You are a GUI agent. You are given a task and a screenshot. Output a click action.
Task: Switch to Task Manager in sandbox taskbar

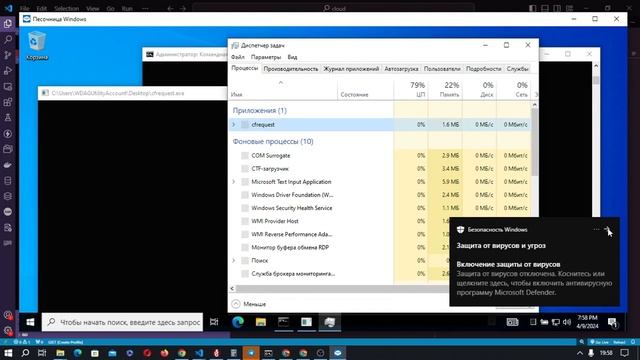(329, 322)
